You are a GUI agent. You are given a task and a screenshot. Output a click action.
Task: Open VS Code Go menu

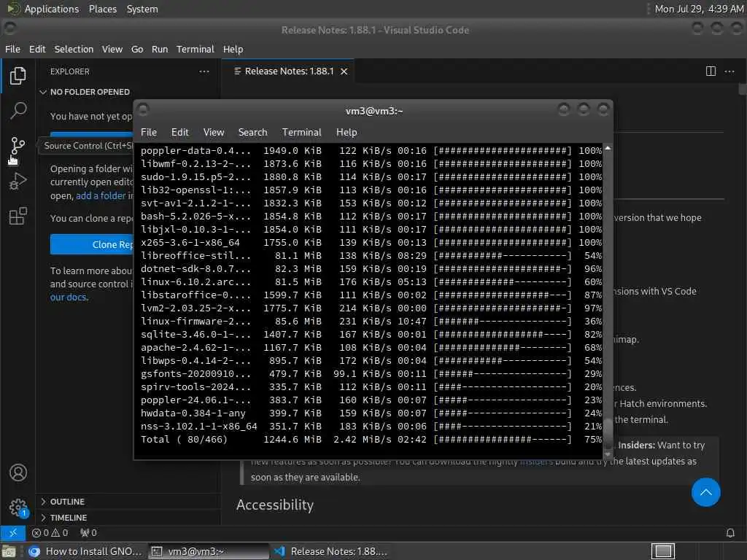click(x=137, y=49)
